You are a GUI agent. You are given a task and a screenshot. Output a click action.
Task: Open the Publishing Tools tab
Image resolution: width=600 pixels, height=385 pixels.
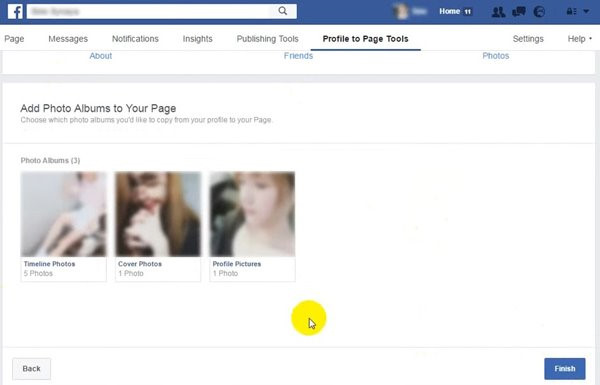[267, 39]
